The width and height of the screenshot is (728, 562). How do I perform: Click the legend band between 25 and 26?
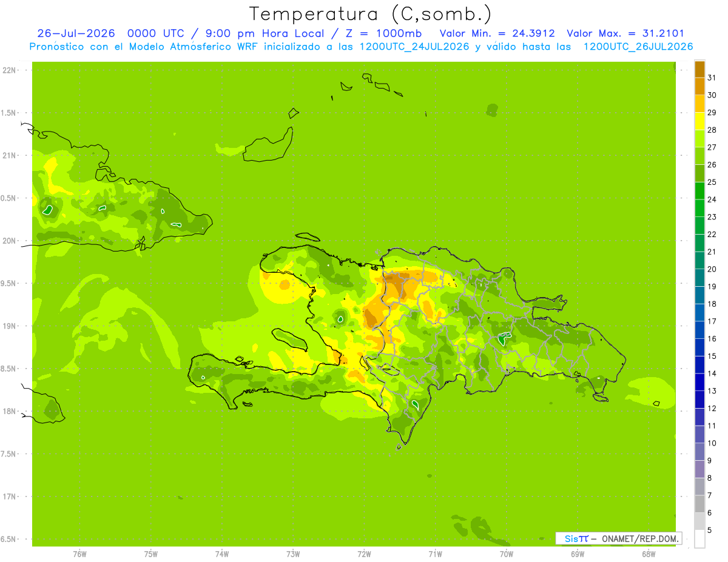pos(699,173)
